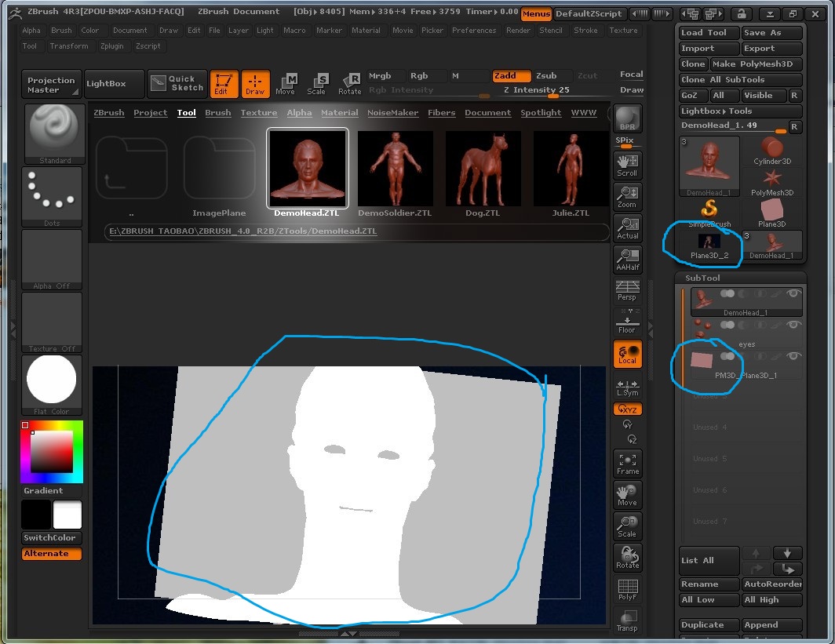Render with the BPR button
This screenshot has height=644, width=835.
click(627, 118)
